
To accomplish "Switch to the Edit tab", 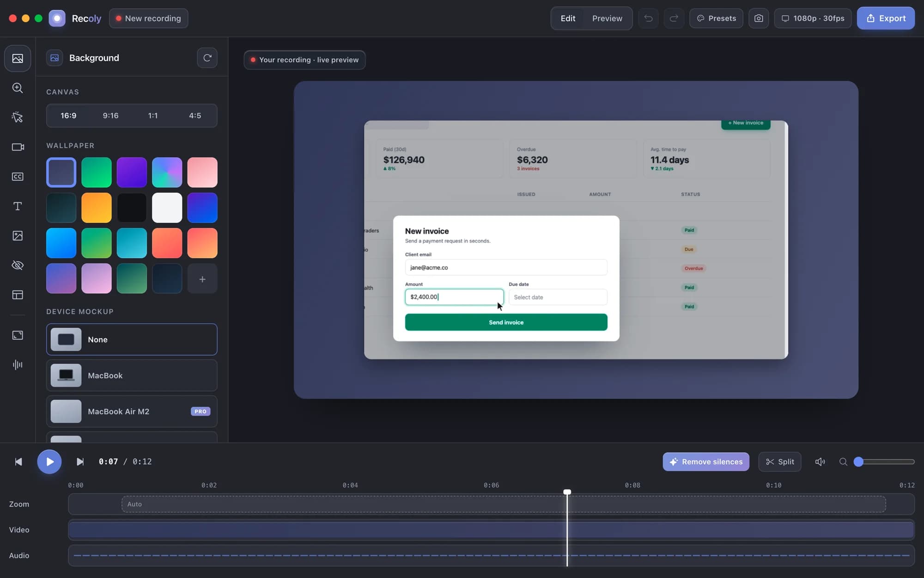I will (568, 18).
